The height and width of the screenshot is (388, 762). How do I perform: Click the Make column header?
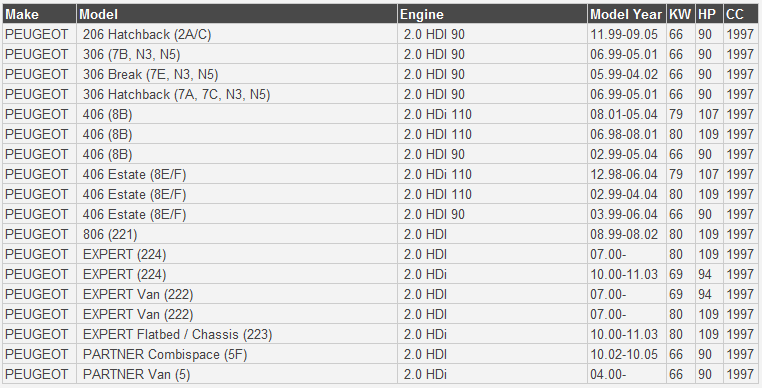pyautogui.click(x=39, y=14)
